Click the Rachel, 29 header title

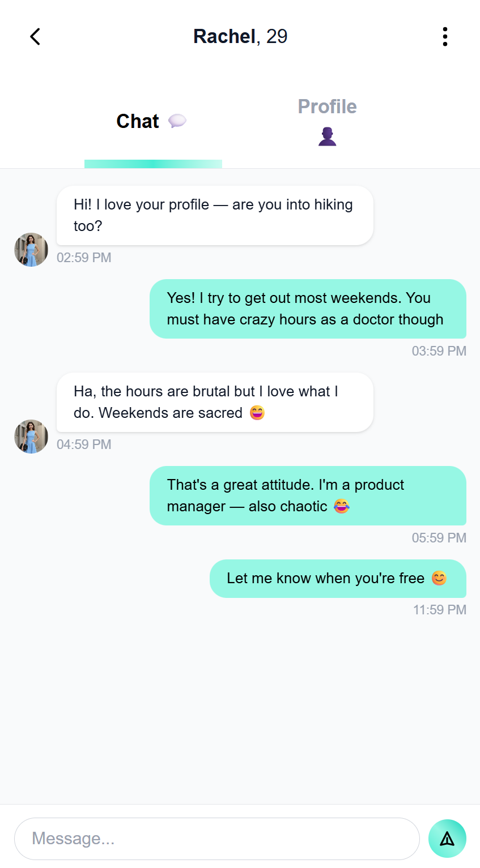pyautogui.click(x=240, y=37)
